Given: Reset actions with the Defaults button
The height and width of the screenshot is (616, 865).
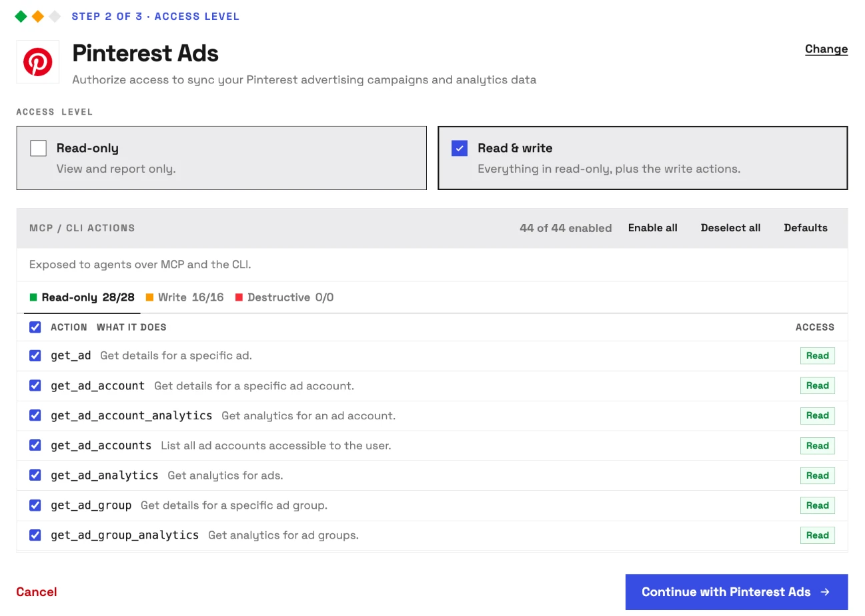Looking at the screenshot, I should [x=806, y=228].
